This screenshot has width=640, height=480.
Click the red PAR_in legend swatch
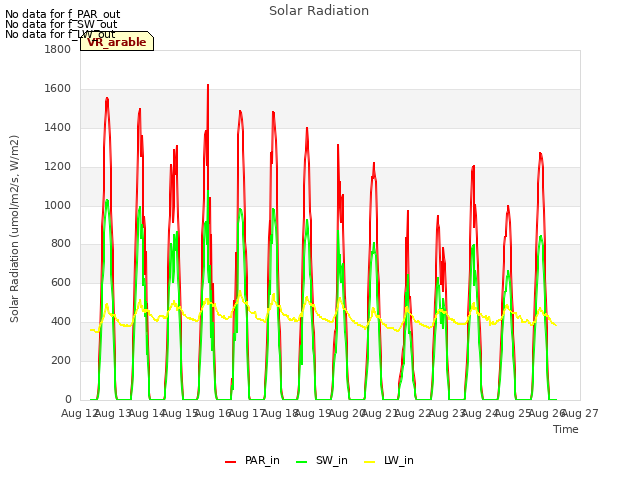[x=231, y=462]
